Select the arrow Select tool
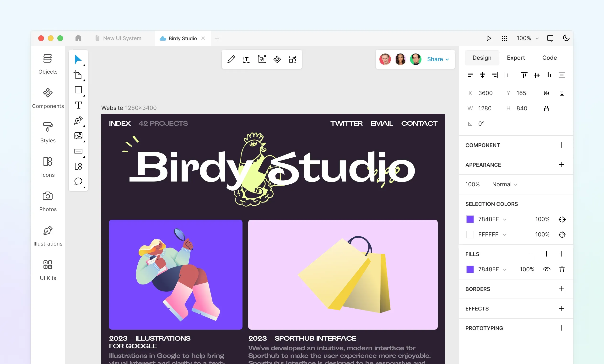The width and height of the screenshot is (604, 364). (x=78, y=59)
